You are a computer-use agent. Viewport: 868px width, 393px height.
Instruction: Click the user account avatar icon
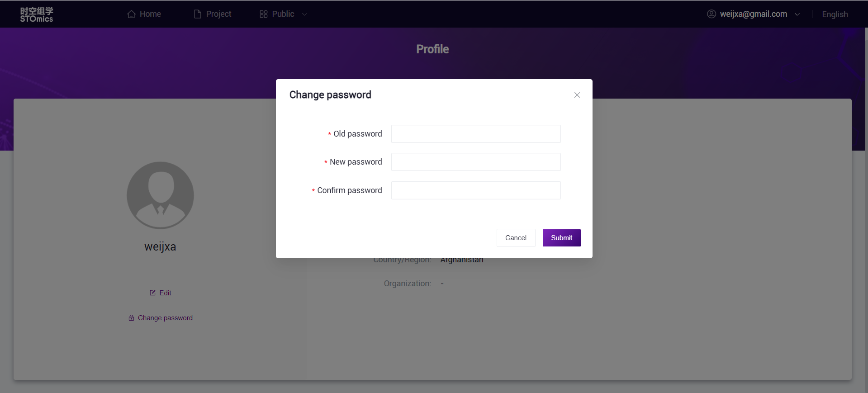tap(711, 14)
